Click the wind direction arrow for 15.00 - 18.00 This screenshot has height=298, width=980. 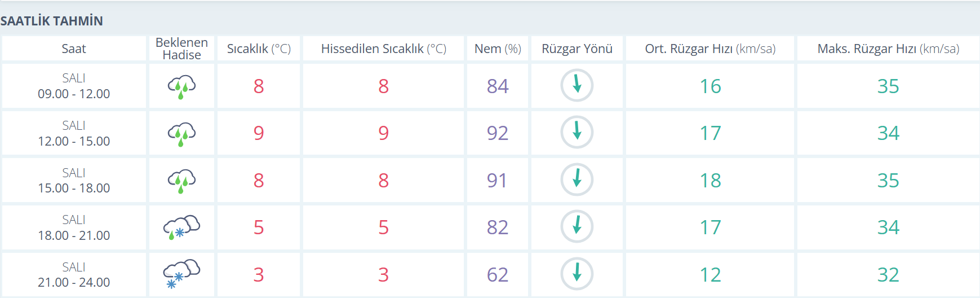click(x=577, y=180)
